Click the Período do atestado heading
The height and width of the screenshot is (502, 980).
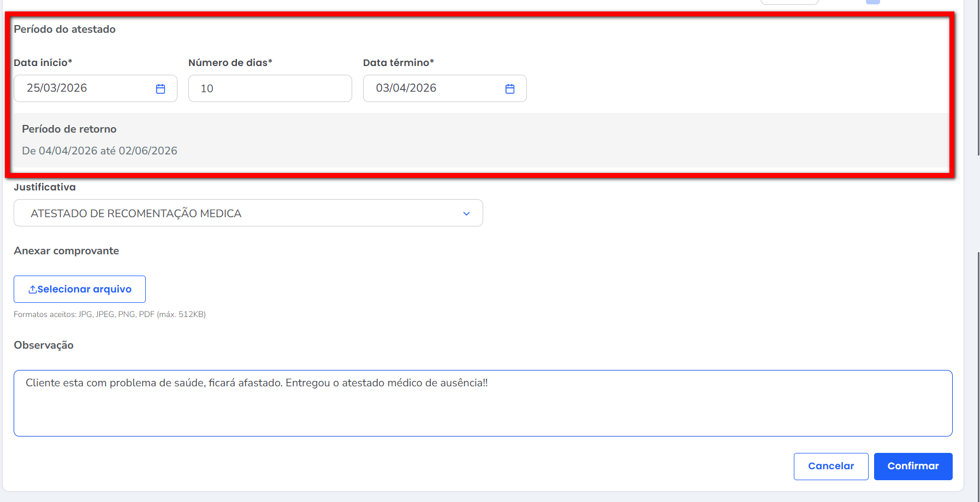(x=64, y=29)
